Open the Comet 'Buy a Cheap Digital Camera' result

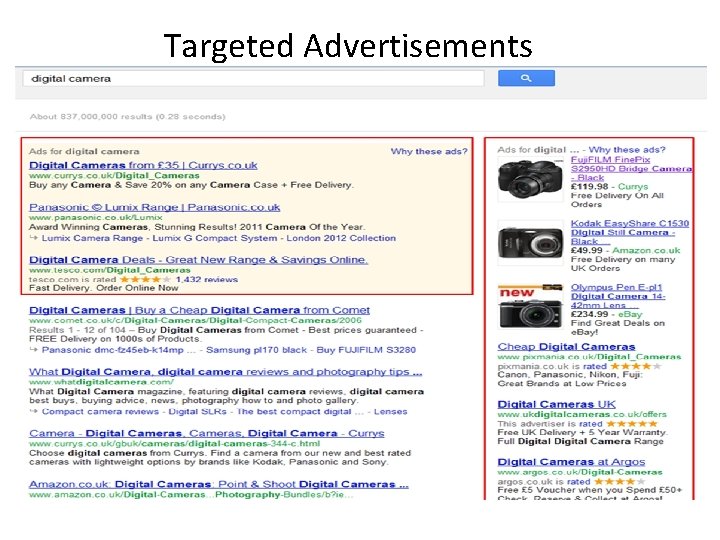[x=199, y=310]
